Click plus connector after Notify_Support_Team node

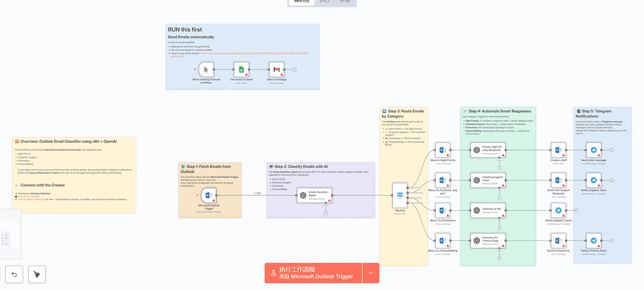click(611, 180)
